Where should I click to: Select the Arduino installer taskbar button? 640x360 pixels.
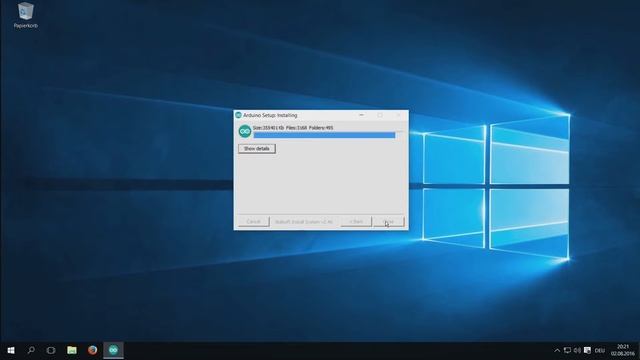[x=113, y=350]
